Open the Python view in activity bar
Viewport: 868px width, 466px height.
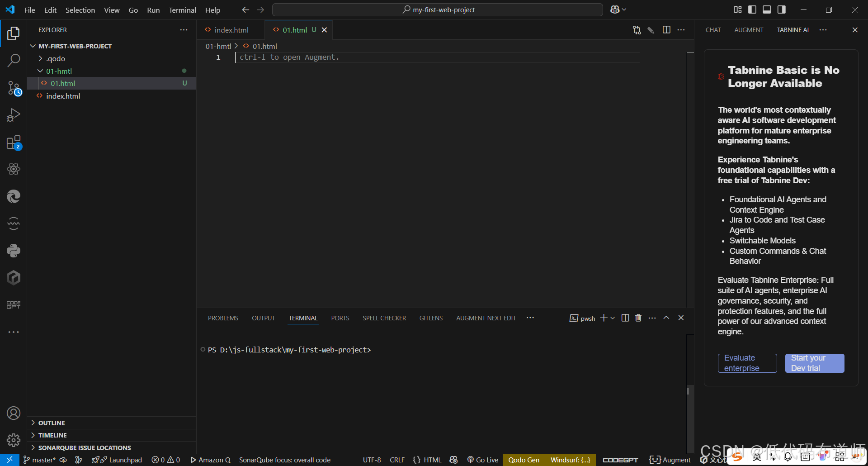[x=14, y=251]
